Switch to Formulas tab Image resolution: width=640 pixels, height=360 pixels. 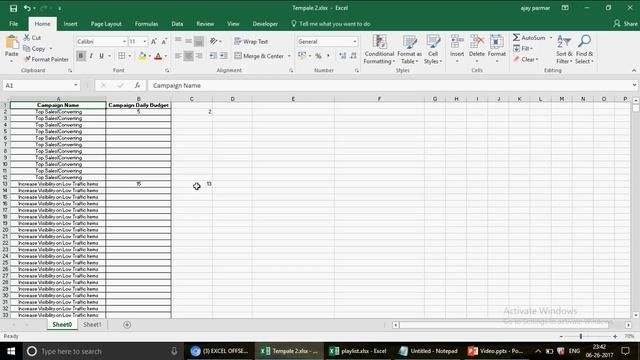146,24
